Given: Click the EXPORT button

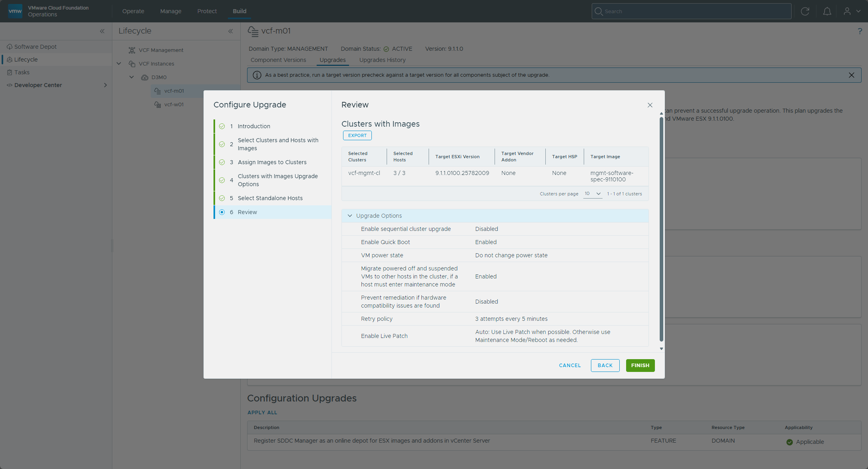Looking at the screenshot, I should pos(357,135).
